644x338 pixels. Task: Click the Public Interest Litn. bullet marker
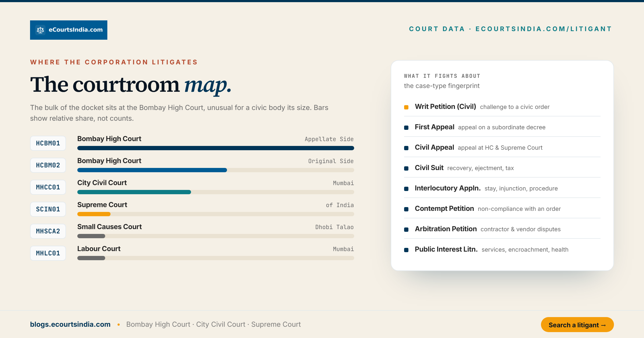406,250
